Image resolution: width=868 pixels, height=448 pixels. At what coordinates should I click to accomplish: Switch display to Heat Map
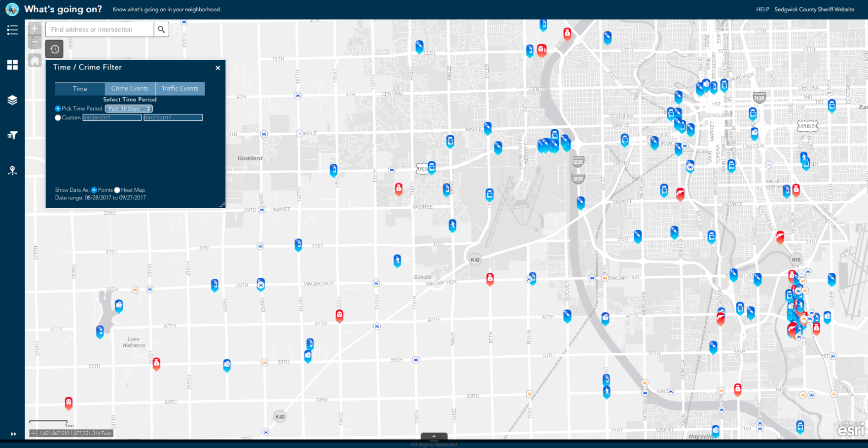point(117,190)
